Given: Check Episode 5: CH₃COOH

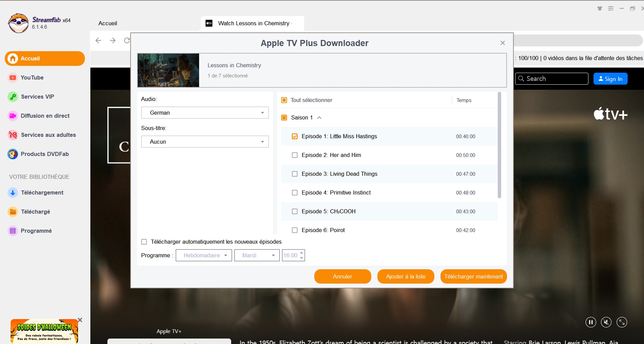Looking at the screenshot, I should pyautogui.click(x=295, y=212).
